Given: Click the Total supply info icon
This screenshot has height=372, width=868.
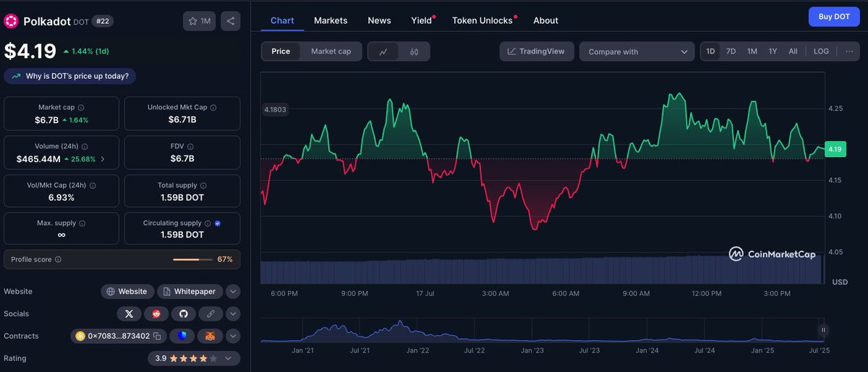Looking at the screenshot, I should [x=203, y=185].
